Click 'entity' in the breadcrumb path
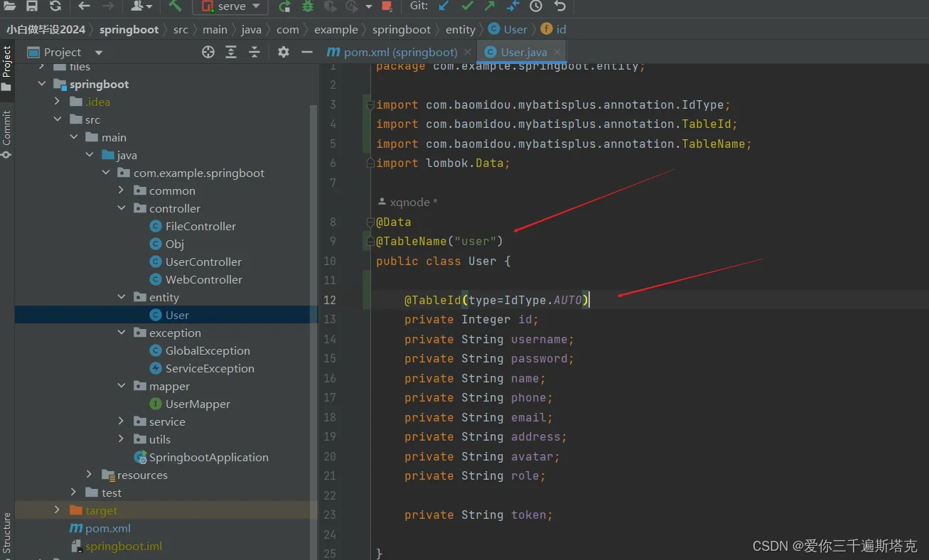This screenshot has height=560, width=929. [460, 29]
